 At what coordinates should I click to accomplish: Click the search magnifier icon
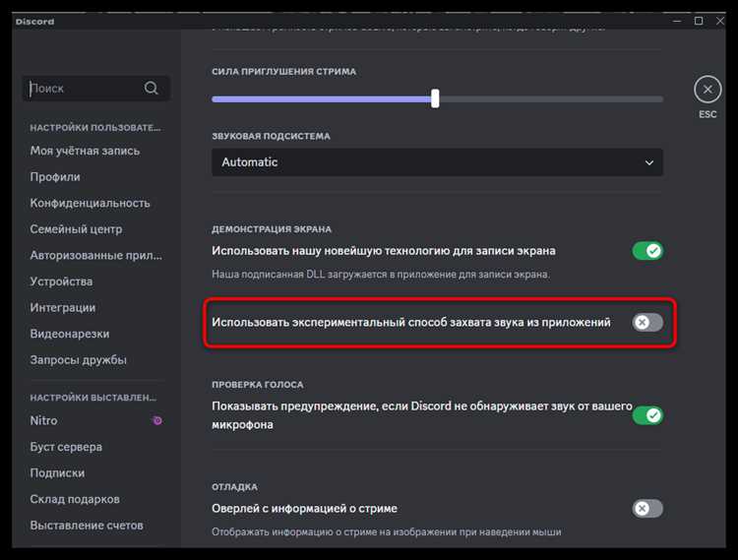(x=152, y=88)
